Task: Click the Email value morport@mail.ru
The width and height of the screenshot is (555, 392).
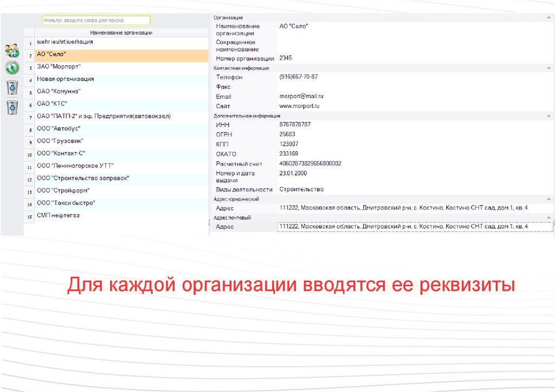Action: pos(301,96)
